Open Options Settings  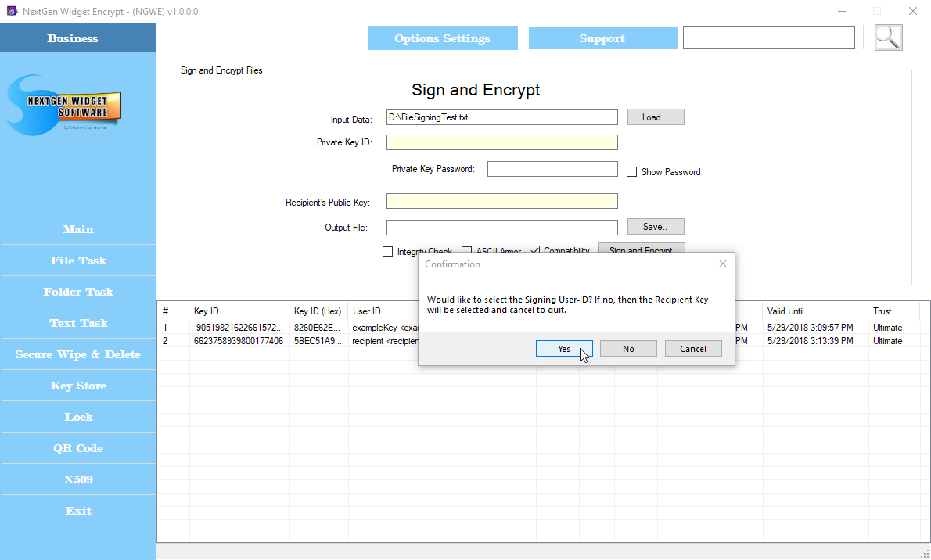442,38
